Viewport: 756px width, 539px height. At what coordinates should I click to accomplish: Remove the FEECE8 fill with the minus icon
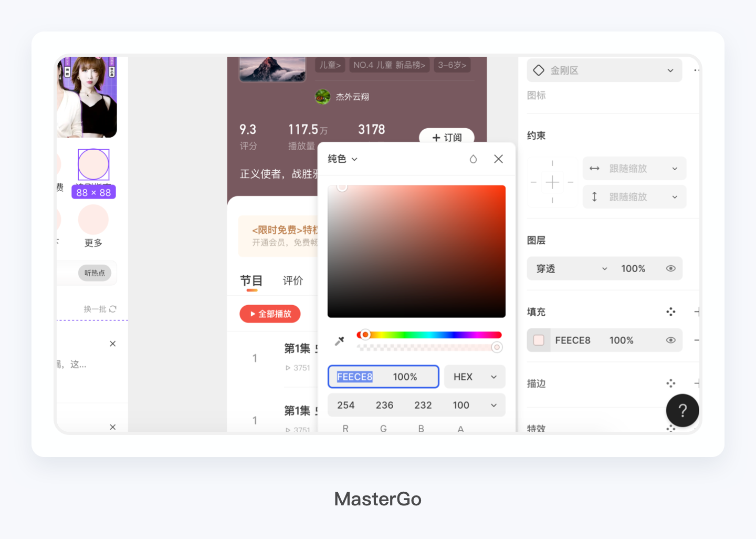point(698,340)
